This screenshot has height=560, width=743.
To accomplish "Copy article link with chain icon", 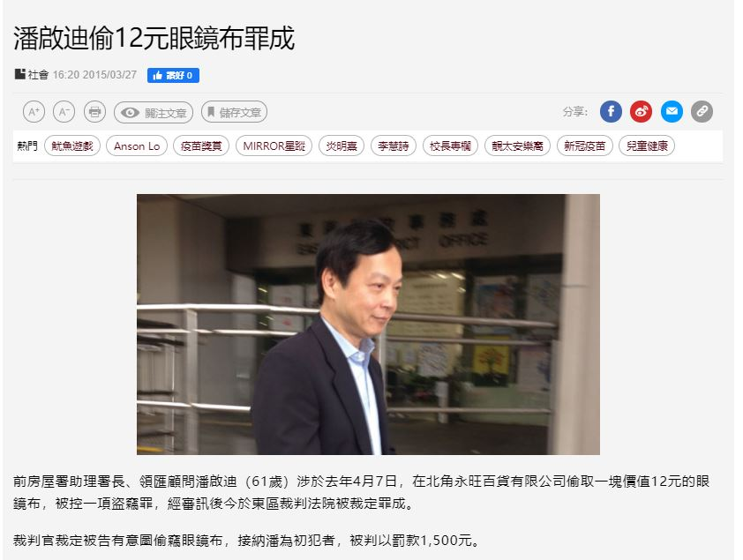I will 702,112.
